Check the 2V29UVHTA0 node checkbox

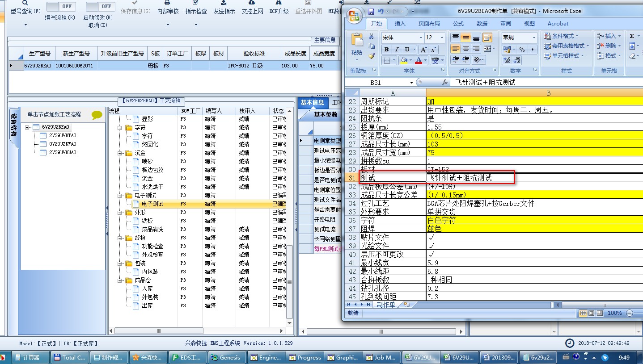click(x=43, y=136)
